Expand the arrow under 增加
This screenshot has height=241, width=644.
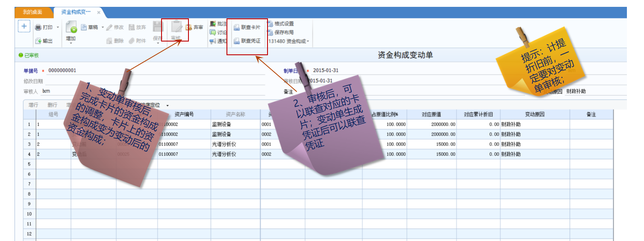(71, 44)
